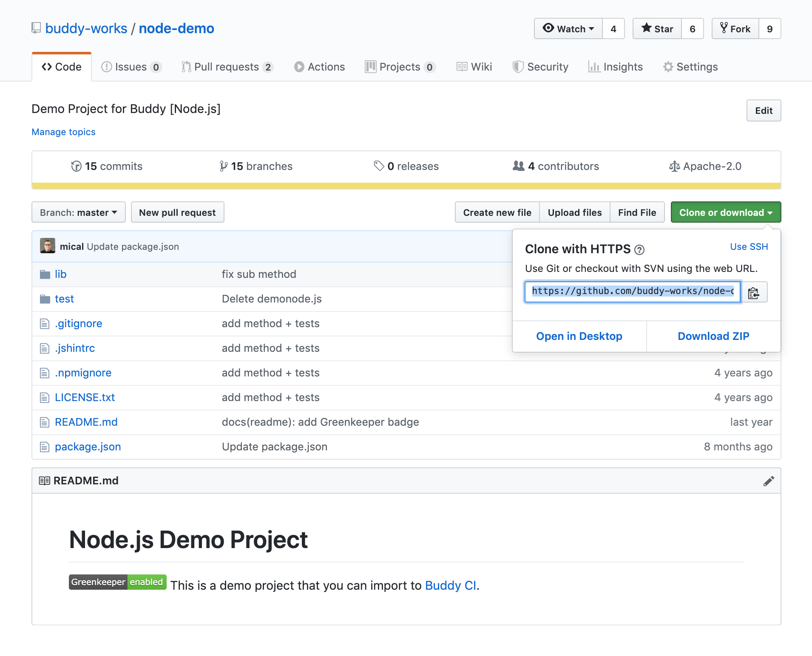Screen dimensions: 812x656
Task: Open the buddy-works owner link
Action: pos(86,28)
